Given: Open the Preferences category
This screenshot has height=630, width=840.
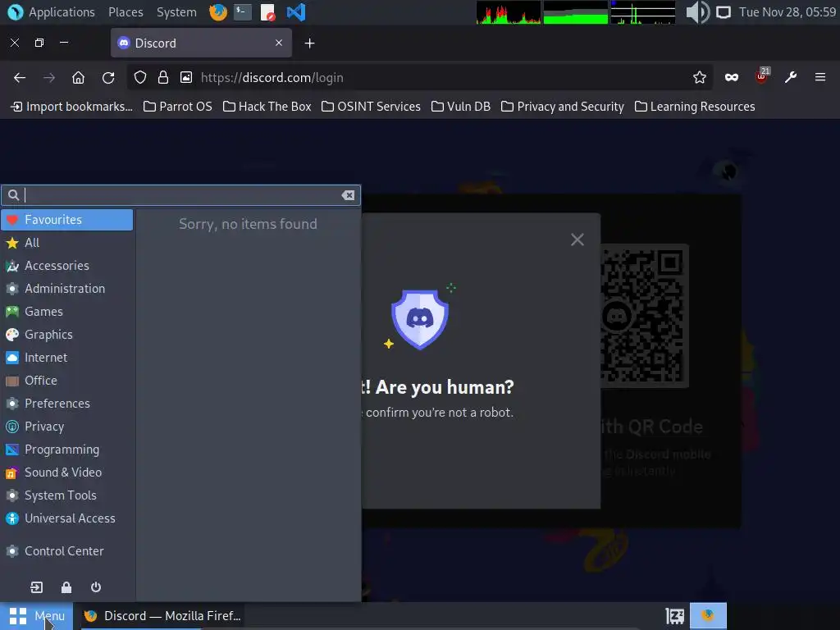Looking at the screenshot, I should (x=67, y=404).
